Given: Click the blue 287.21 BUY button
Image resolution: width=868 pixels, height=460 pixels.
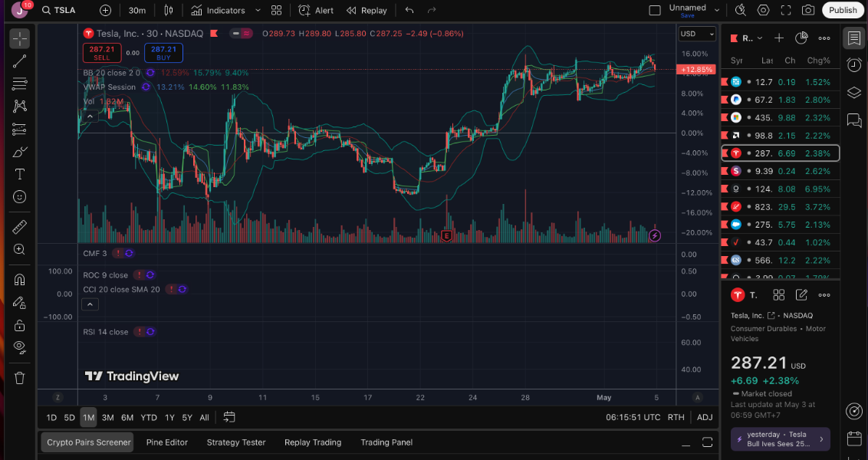Looking at the screenshot, I should click(x=163, y=53).
